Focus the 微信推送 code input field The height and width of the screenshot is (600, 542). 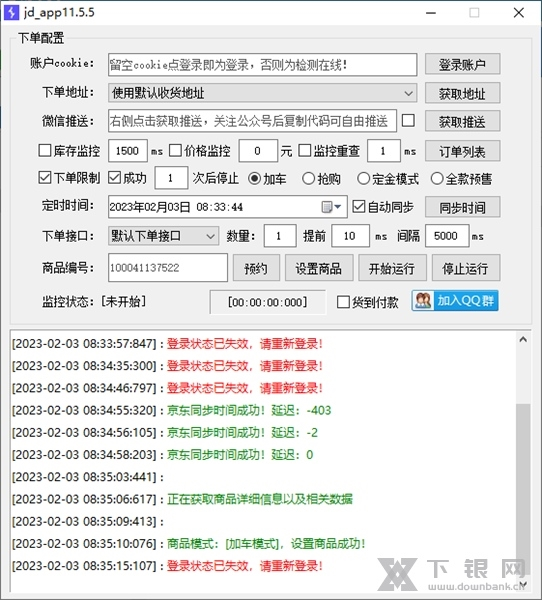pos(252,121)
